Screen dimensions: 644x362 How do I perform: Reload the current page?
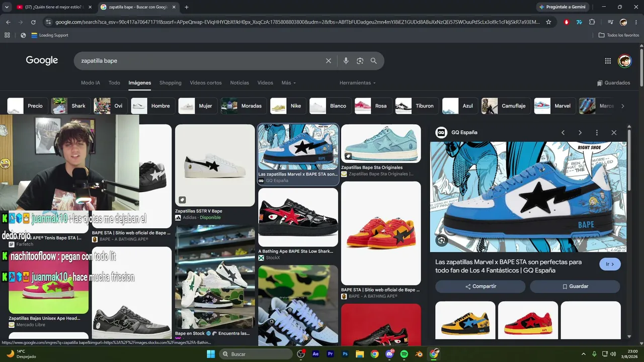click(33, 22)
